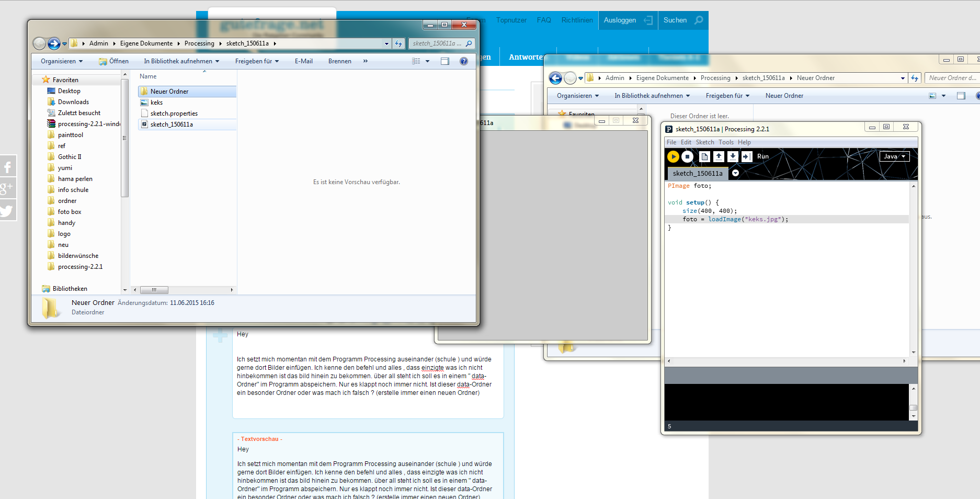Select the keks image file

(157, 103)
